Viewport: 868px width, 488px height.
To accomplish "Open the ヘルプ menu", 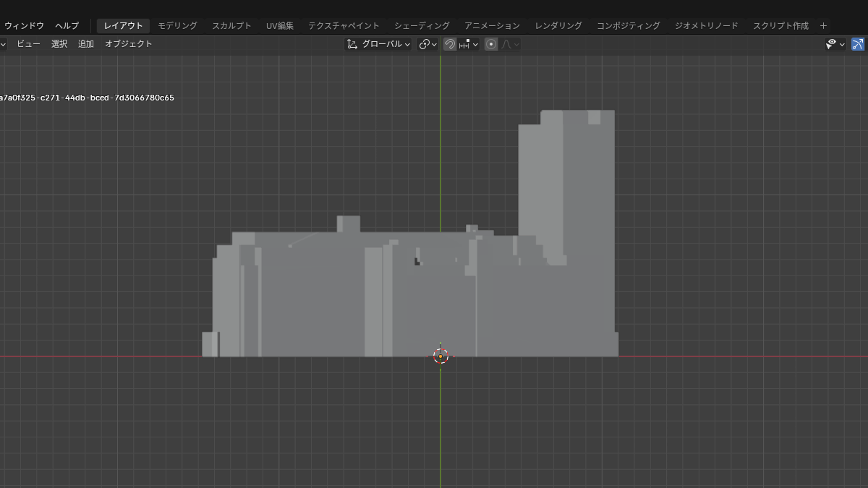I will pos(67,26).
